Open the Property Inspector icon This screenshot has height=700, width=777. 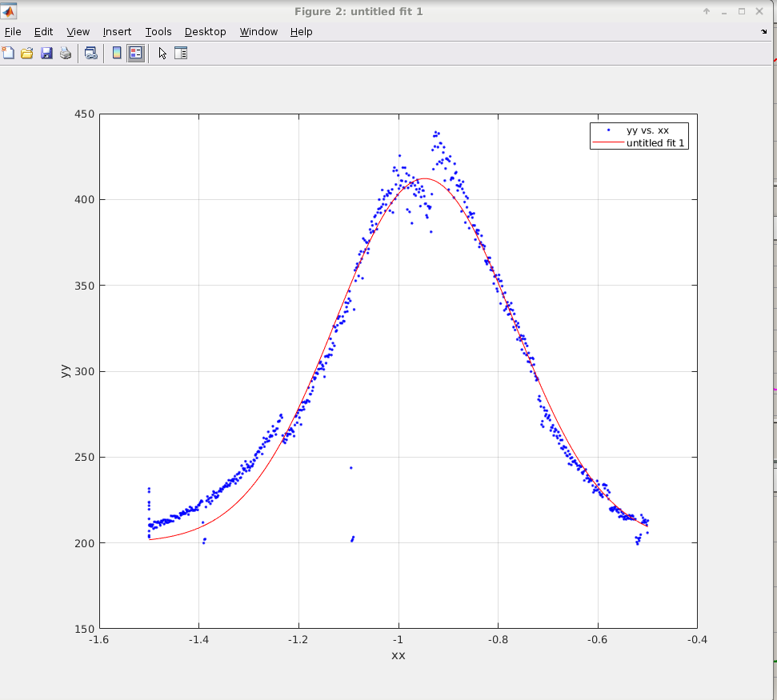[x=181, y=54]
